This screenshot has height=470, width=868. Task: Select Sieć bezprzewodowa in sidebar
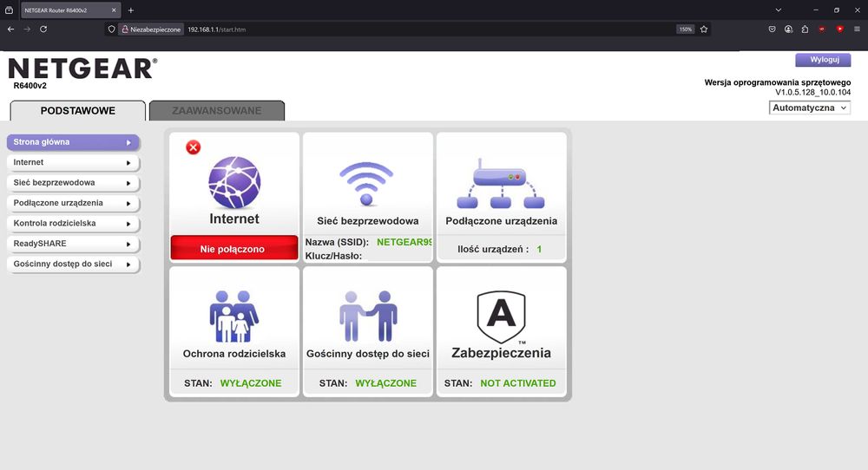73,182
